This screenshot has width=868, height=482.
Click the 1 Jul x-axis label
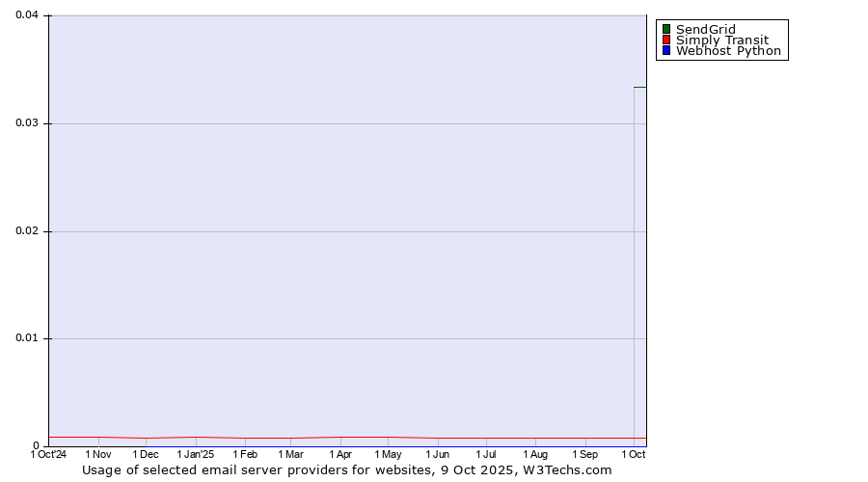coord(486,454)
